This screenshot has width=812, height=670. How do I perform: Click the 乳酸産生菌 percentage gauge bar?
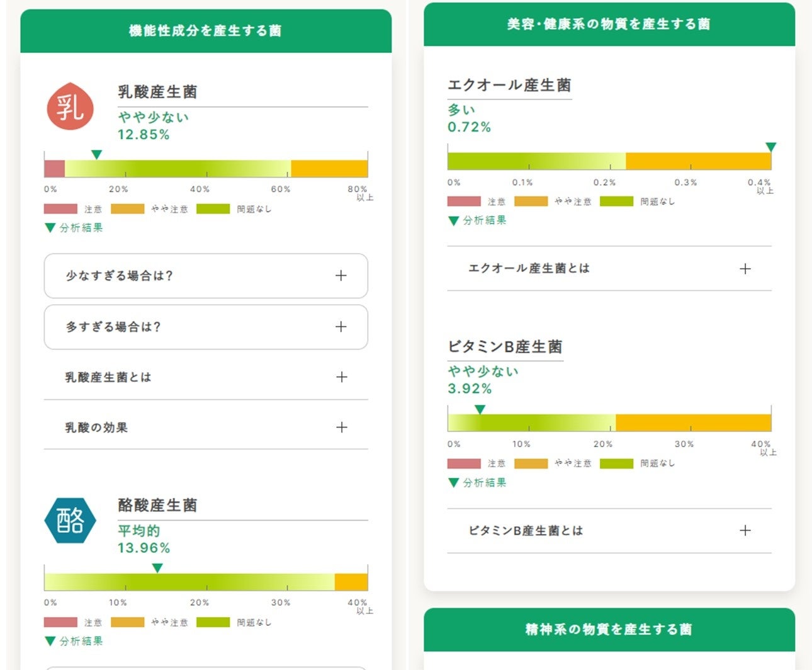pyautogui.click(x=205, y=169)
